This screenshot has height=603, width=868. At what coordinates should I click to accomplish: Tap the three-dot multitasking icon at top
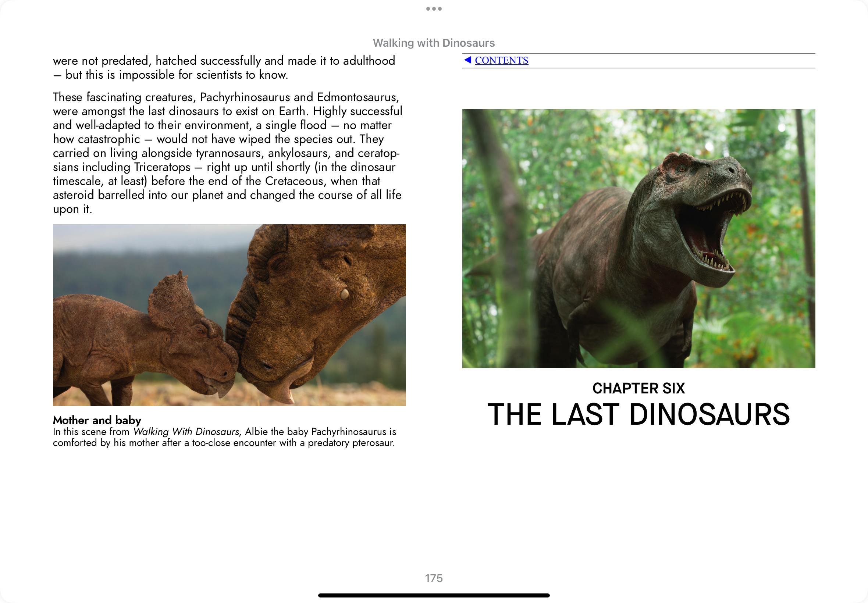434,9
